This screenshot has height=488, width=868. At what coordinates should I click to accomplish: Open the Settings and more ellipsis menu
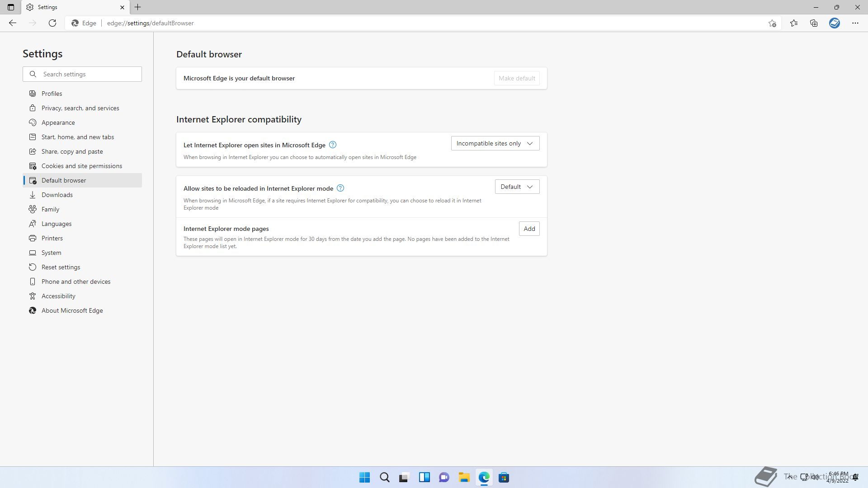[855, 23]
